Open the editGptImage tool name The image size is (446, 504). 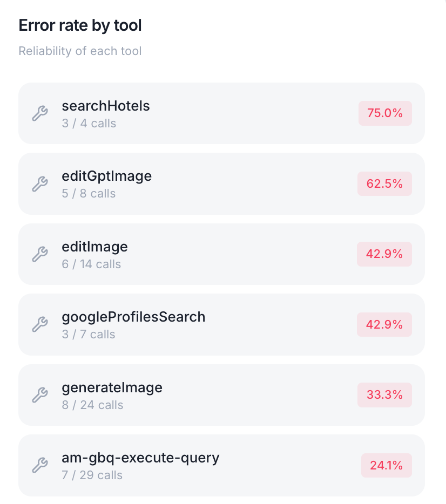click(106, 176)
